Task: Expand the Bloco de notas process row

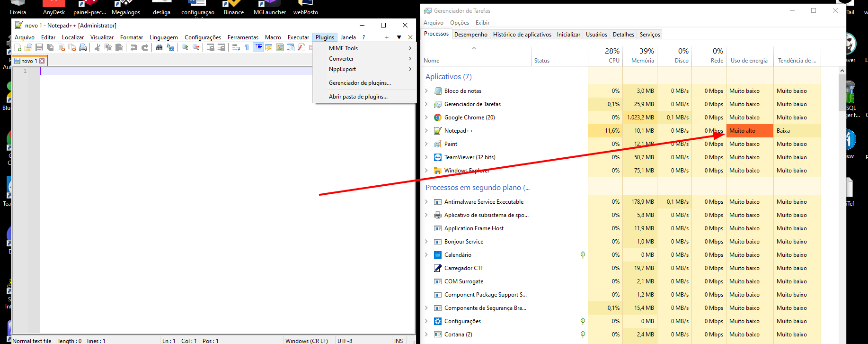Action: point(426,91)
